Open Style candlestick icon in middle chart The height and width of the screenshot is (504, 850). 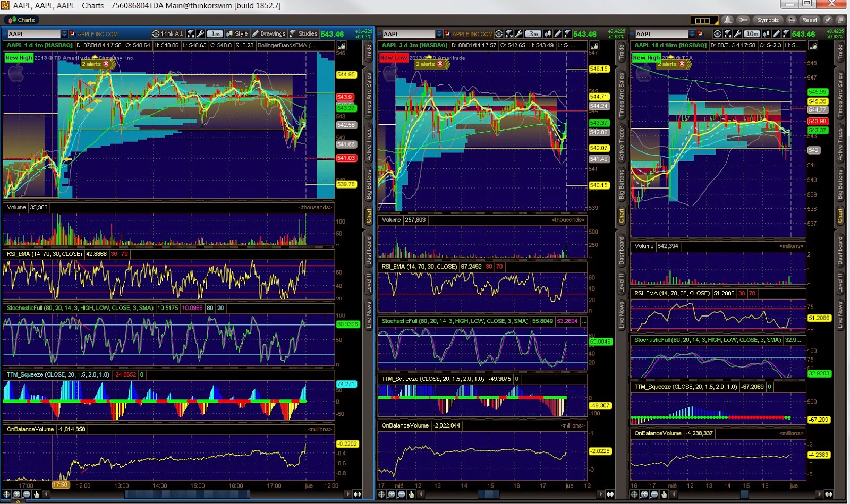[x=547, y=34]
